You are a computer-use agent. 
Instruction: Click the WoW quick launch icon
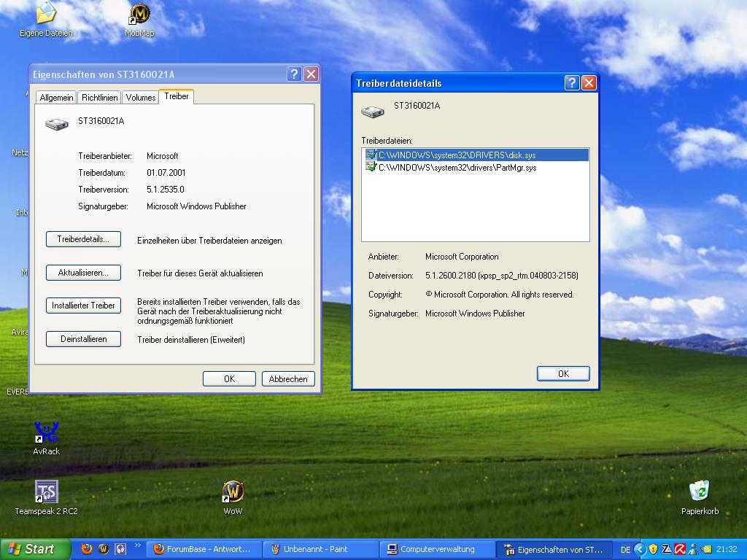tap(104, 549)
